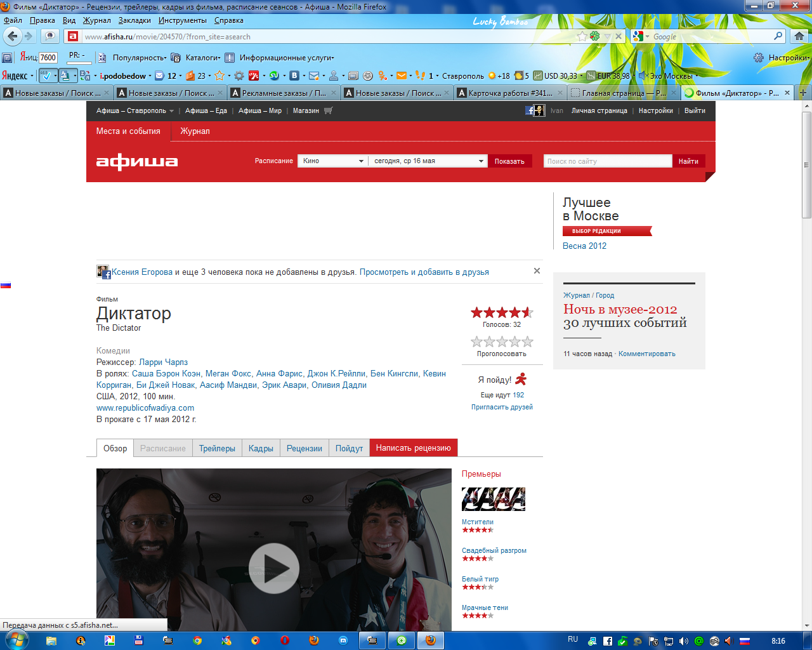Open the Журнал menu in the Firefox menu bar
This screenshot has width=812, height=650.
[96, 20]
